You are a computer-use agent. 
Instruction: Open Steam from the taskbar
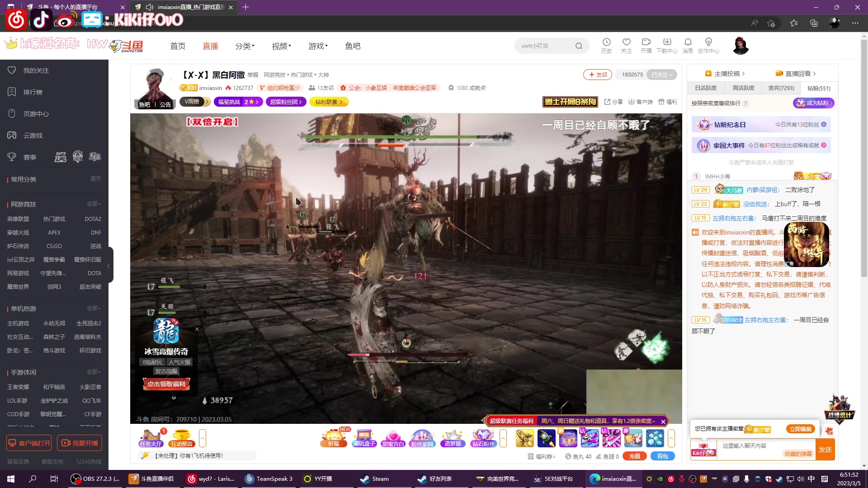tap(375, 479)
